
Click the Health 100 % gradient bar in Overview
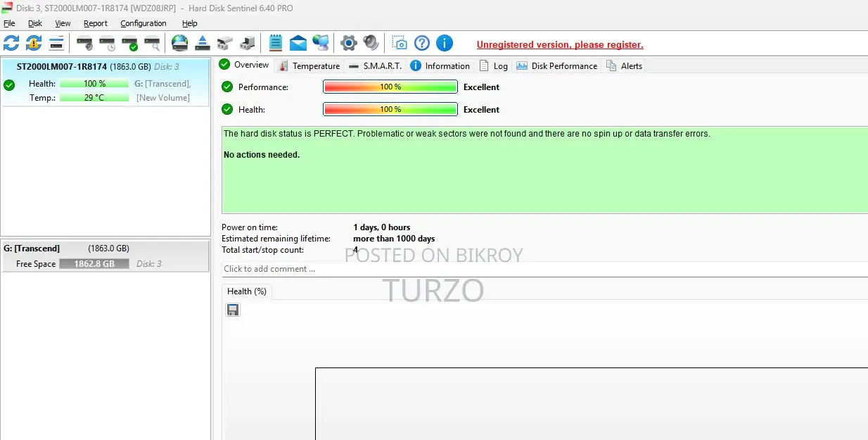[x=390, y=109]
